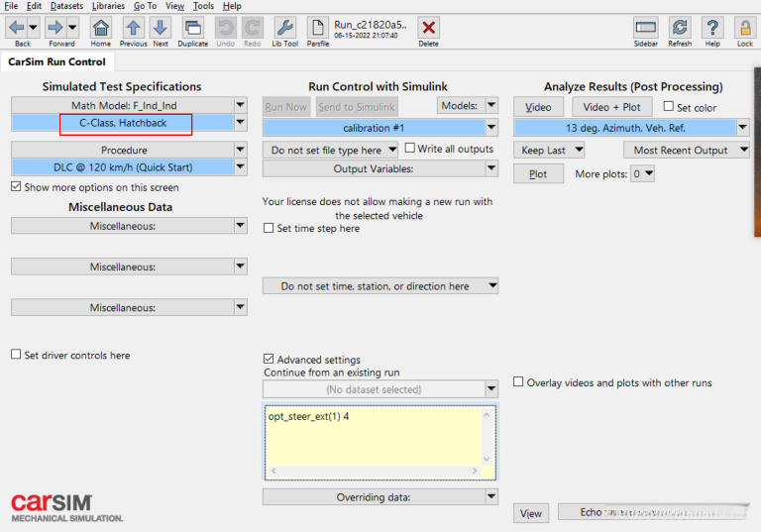Open the File menu
The height and width of the screenshot is (532, 761).
11,6
